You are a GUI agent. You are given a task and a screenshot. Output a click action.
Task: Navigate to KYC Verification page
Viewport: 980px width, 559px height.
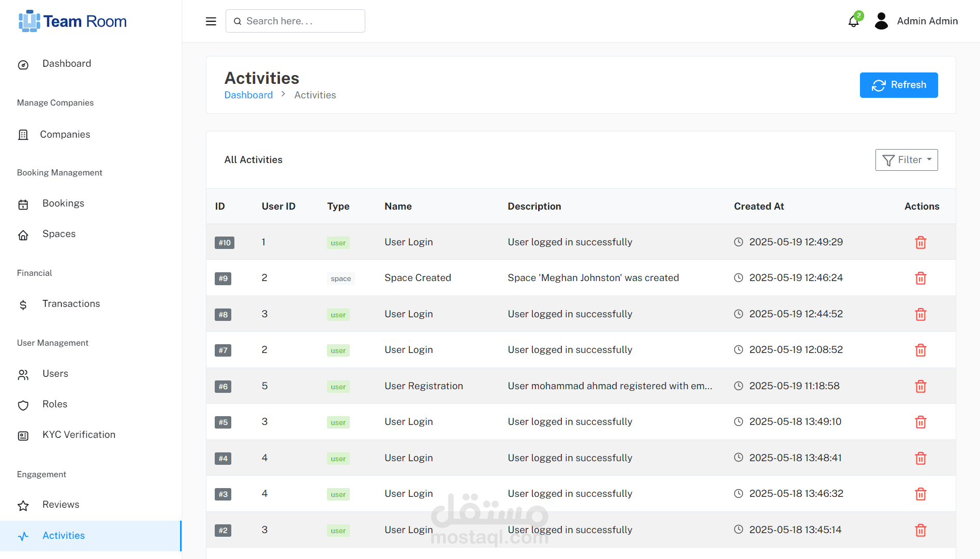pos(79,435)
